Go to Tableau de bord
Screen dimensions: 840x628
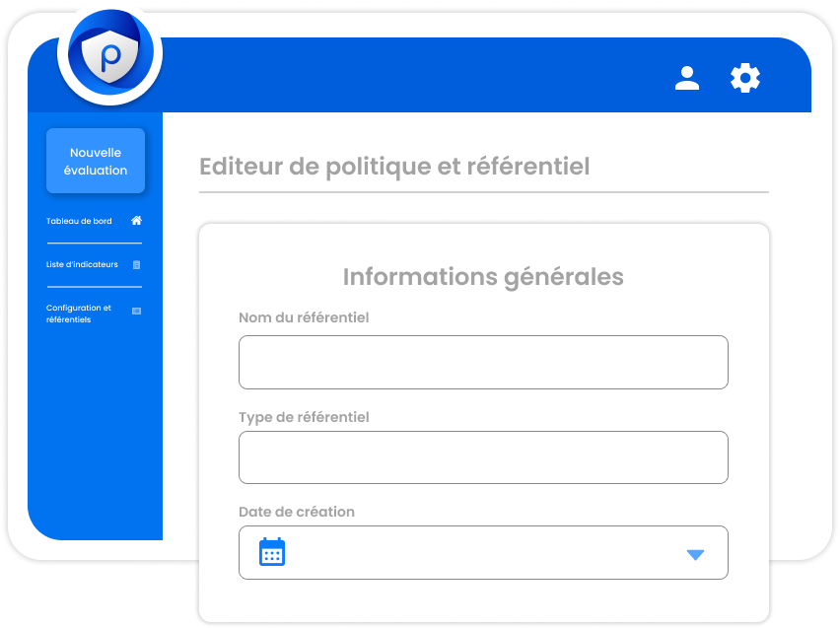79,221
